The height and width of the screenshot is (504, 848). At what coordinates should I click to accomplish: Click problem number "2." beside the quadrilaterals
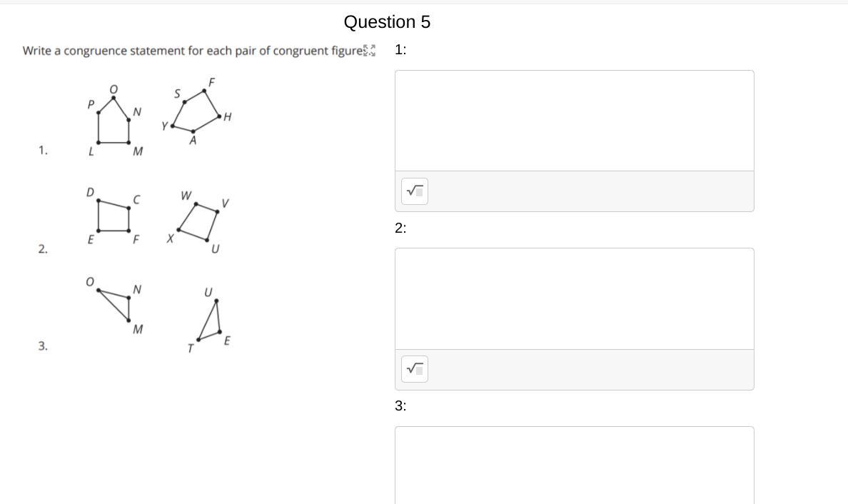point(43,249)
